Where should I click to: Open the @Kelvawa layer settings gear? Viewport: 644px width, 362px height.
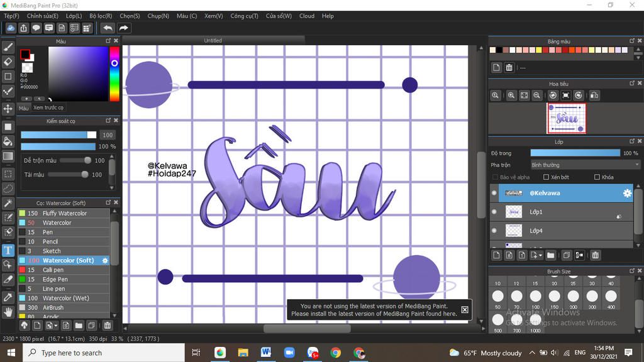point(627,193)
